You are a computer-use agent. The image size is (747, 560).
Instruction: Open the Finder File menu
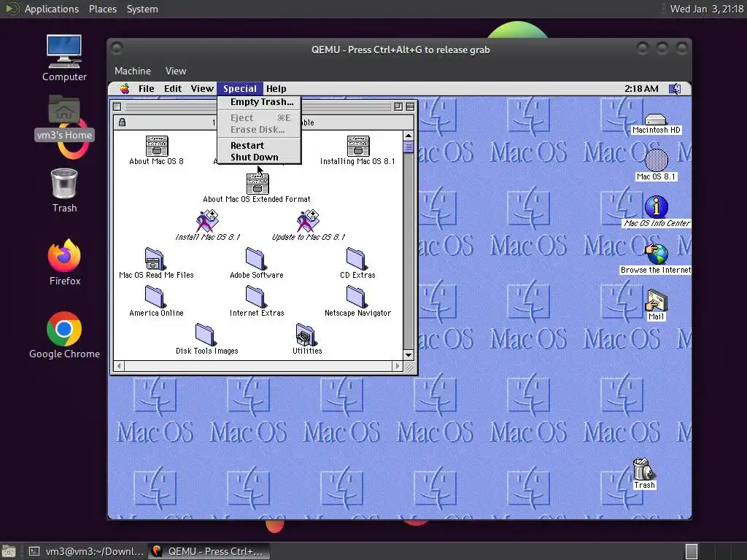pos(146,88)
